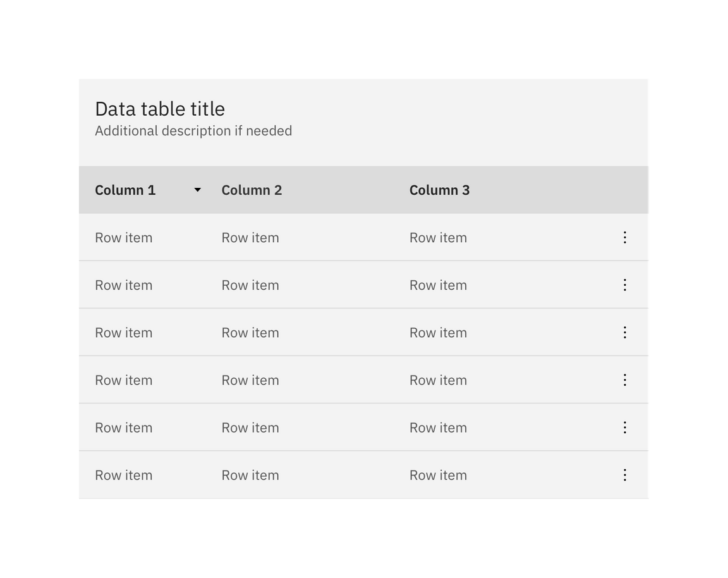Viewport: 728px width, 578px height.
Task: Click the Additional description text
Action: [x=193, y=131]
